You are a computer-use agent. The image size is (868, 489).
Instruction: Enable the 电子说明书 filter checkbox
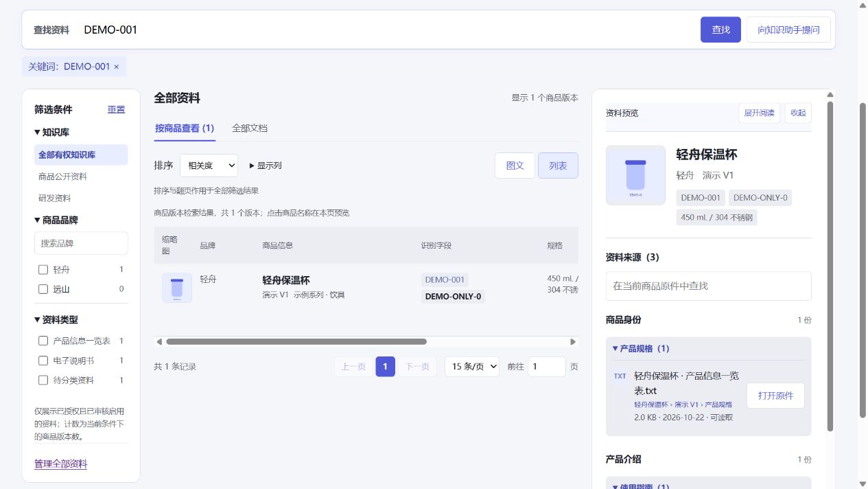point(43,361)
